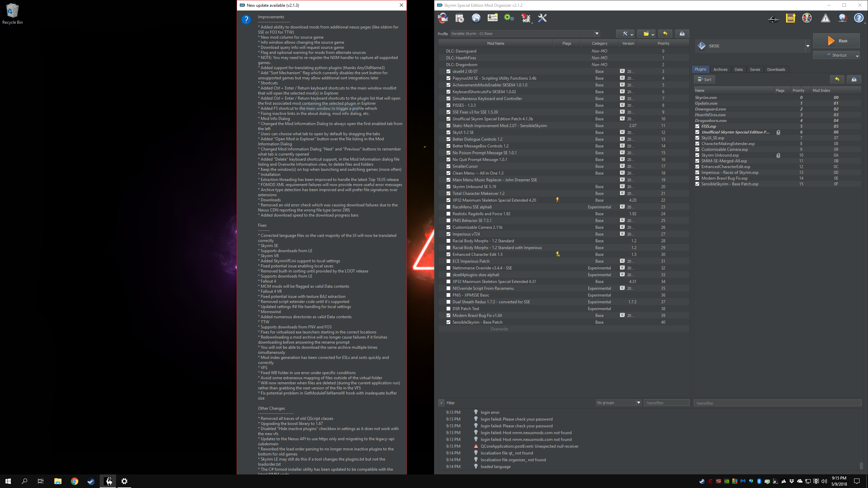The height and width of the screenshot is (488, 868).
Task: Disable the FISS.esp plugin
Action: pos(697,126)
